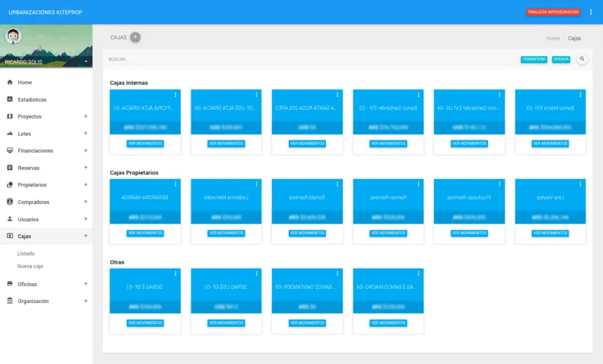
Task: Select Compradores label in sidebar
Action: [x=34, y=202]
